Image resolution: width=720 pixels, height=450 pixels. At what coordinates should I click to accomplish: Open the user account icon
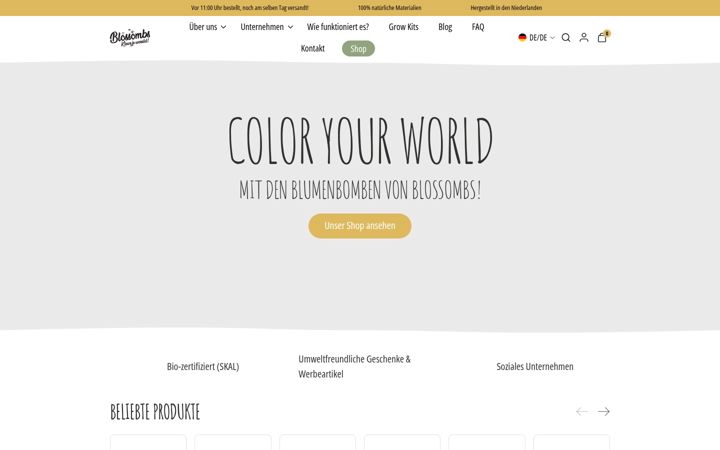coord(584,38)
